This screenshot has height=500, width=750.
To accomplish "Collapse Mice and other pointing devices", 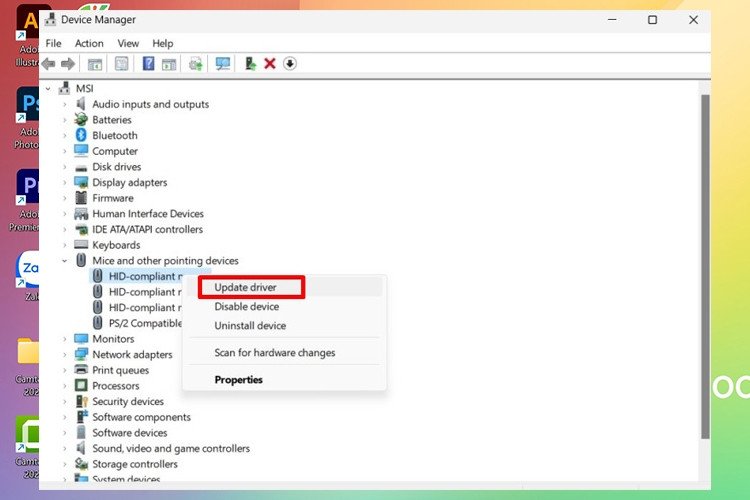I will click(65, 261).
